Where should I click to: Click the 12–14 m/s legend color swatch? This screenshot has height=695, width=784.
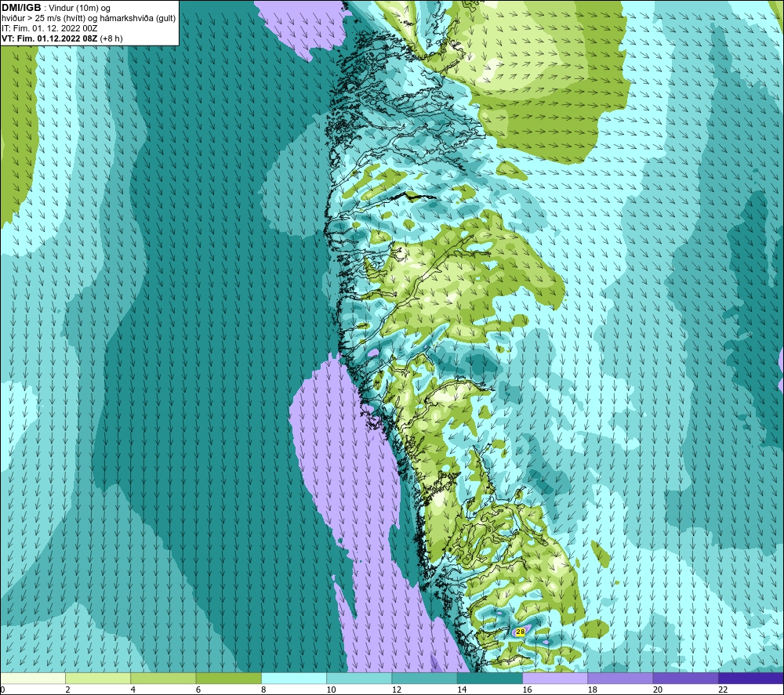(x=424, y=679)
